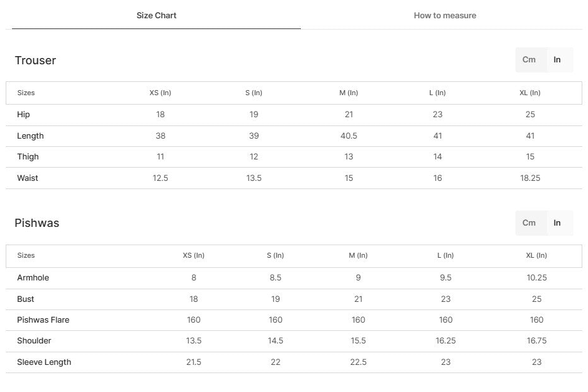Click the XL (In) header in Trouser table

coord(530,93)
